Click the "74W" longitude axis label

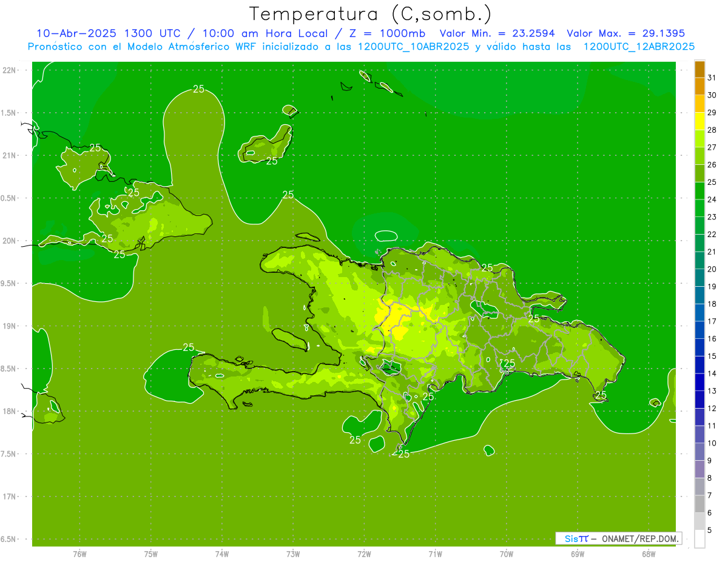[x=222, y=554]
